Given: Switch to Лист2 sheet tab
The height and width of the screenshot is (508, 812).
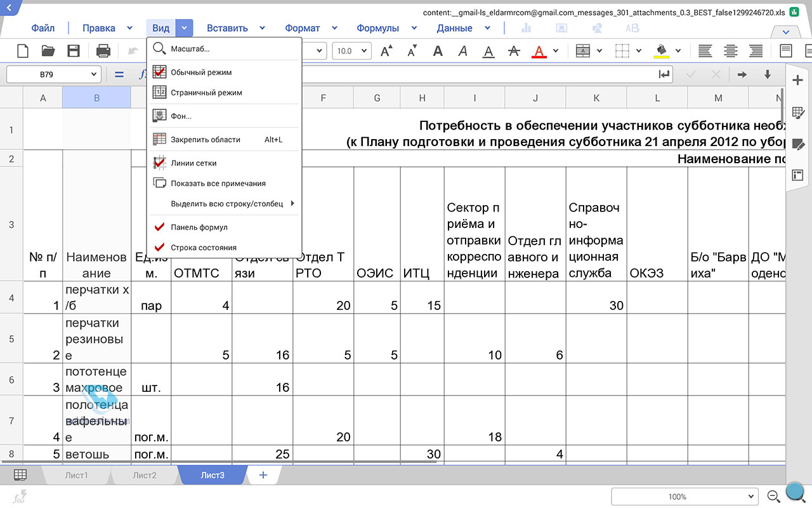Looking at the screenshot, I should 145,475.
